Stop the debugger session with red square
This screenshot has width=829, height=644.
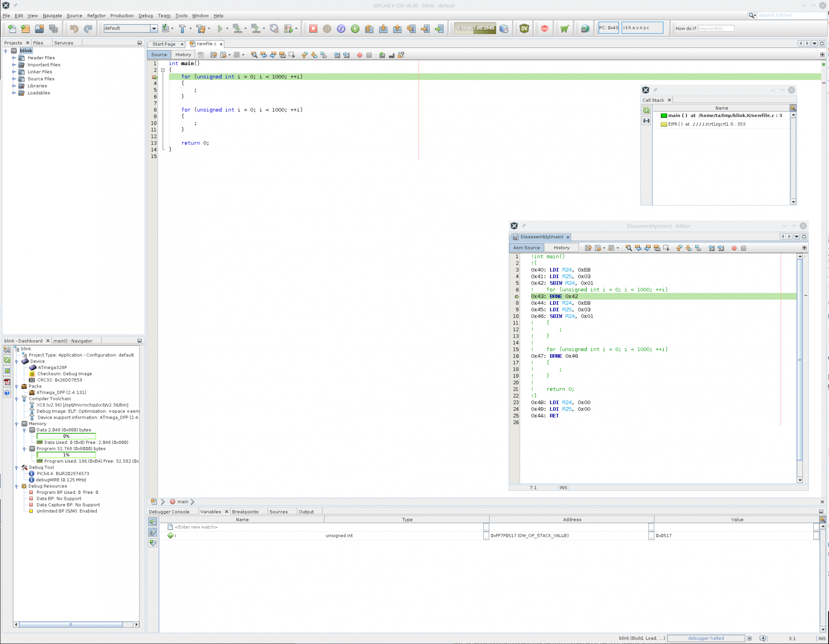click(313, 28)
